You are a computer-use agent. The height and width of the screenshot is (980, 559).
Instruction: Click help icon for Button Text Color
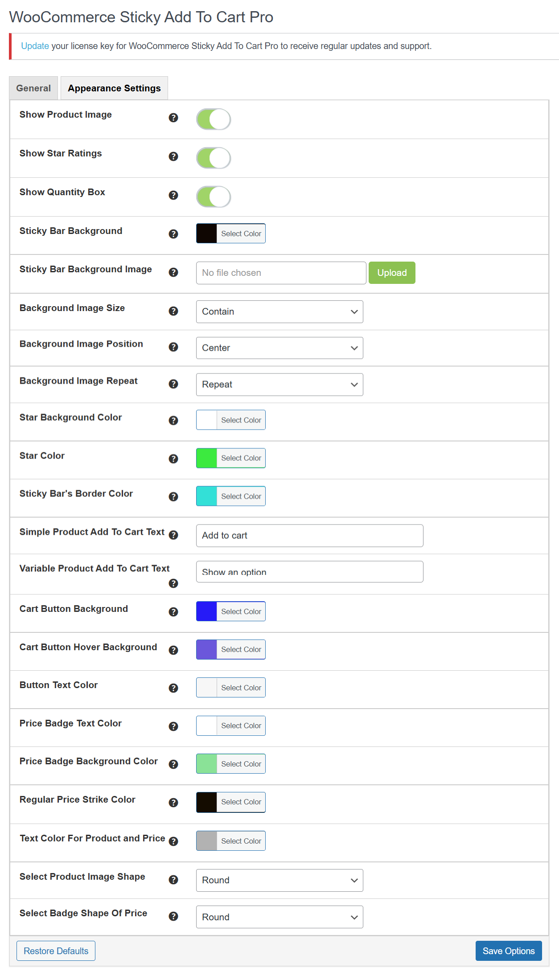(173, 688)
